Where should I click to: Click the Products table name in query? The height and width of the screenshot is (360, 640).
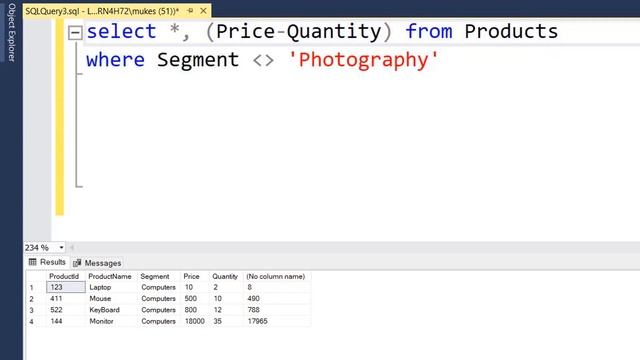[x=511, y=31]
